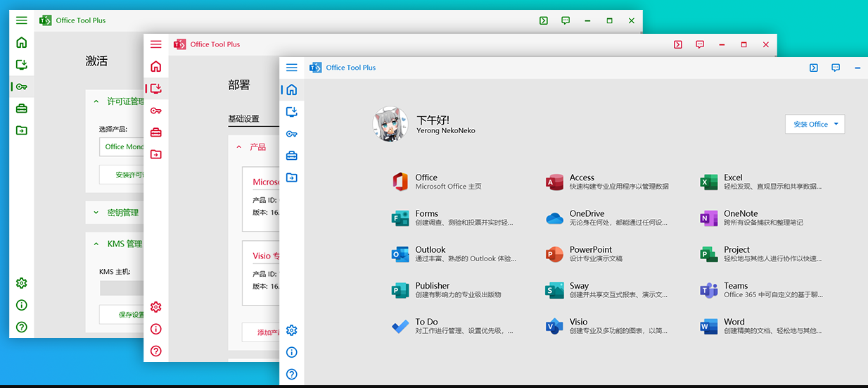
Task: Collapse the 产品 section in deploy window
Action: tap(239, 147)
